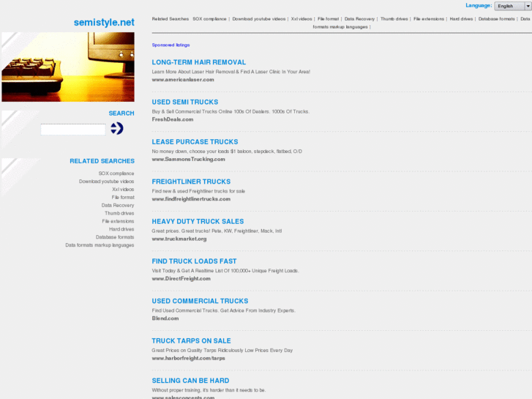Visit Blend.com link
The image size is (532, 399).
pos(165,318)
